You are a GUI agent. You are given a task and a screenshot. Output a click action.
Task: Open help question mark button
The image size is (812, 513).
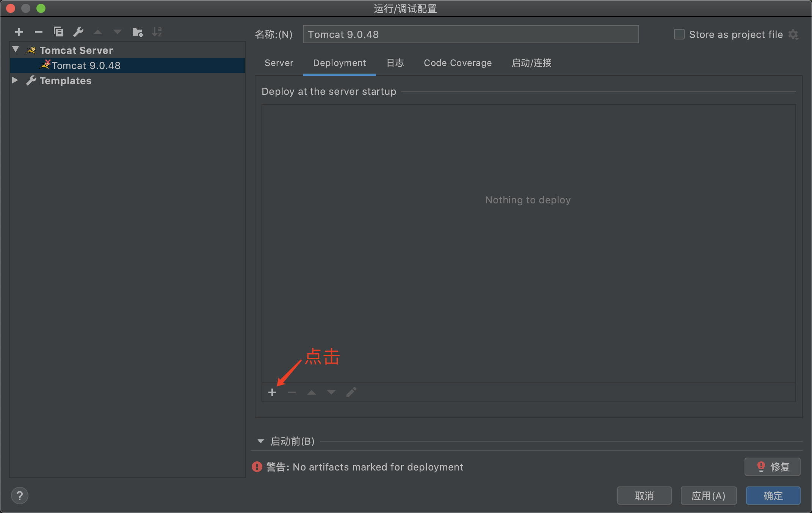(x=20, y=496)
